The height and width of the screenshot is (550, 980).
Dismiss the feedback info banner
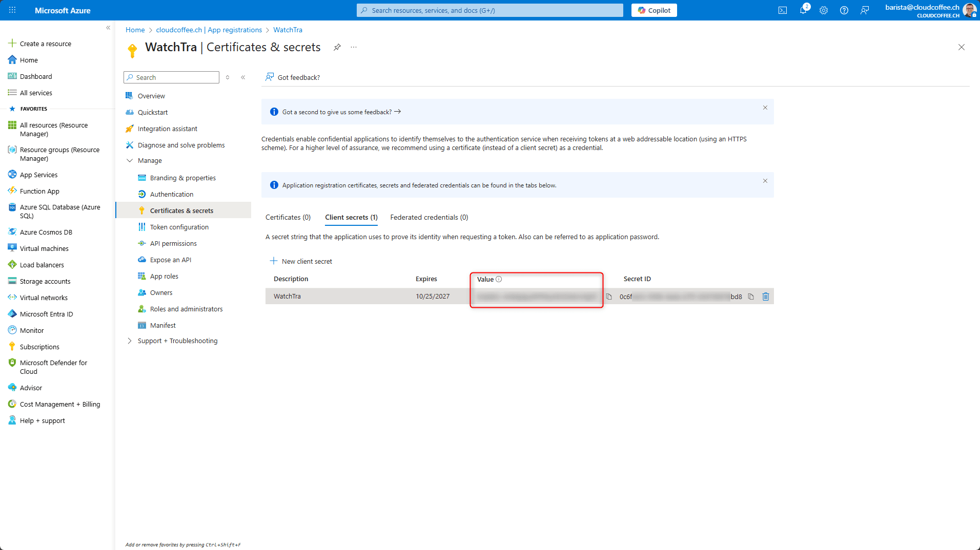765,108
